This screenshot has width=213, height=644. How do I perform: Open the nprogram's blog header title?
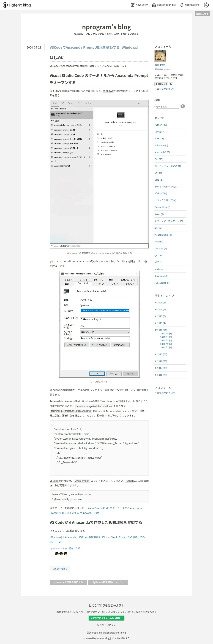[x=106, y=27]
